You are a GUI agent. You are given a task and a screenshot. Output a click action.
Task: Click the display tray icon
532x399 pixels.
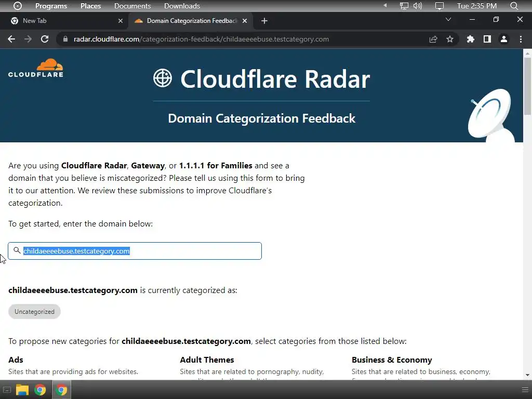pos(440,6)
